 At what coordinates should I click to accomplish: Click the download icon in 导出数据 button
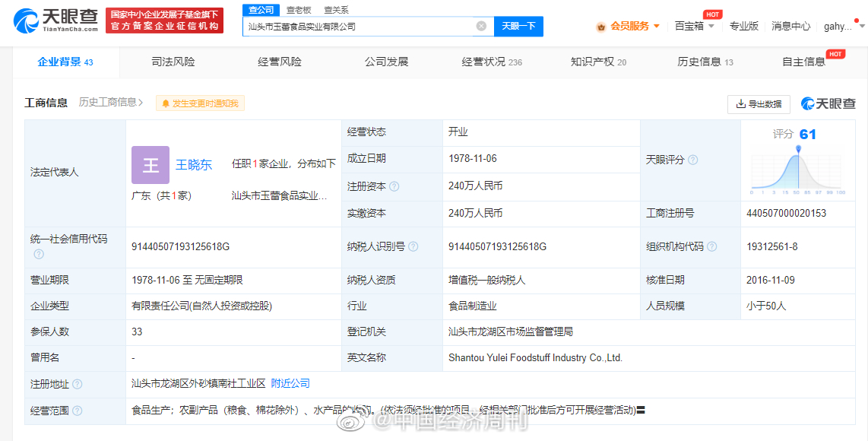click(740, 103)
